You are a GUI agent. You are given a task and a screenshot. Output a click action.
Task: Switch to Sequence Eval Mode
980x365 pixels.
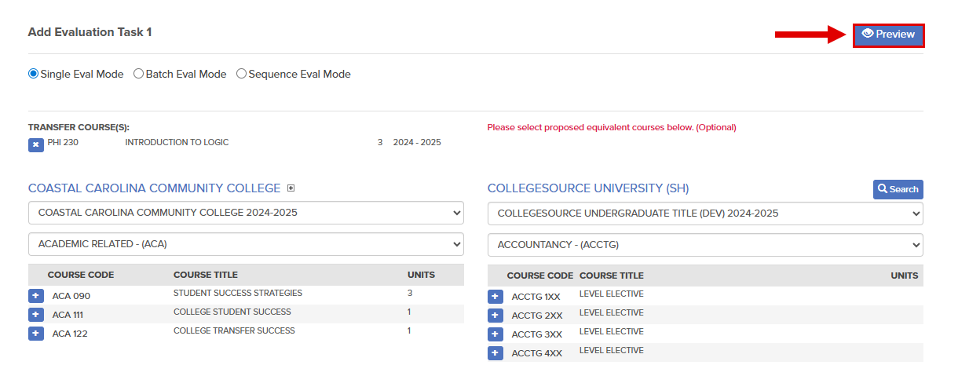pos(242,74)
